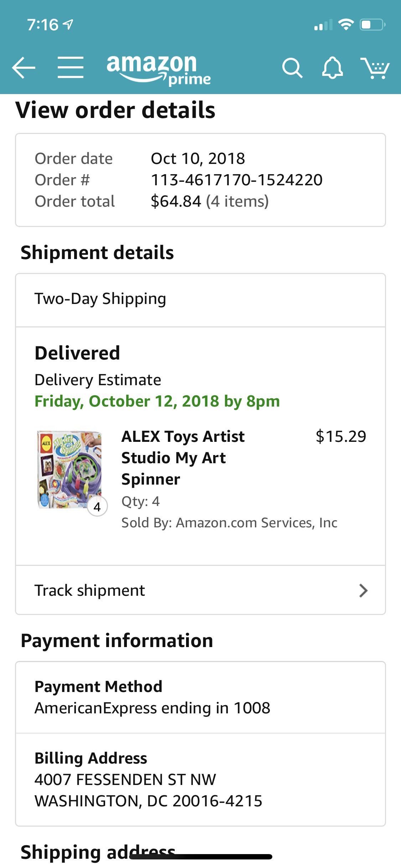Tap the Delivered status heading
This screenshot has width=401, height=868.
77,353
